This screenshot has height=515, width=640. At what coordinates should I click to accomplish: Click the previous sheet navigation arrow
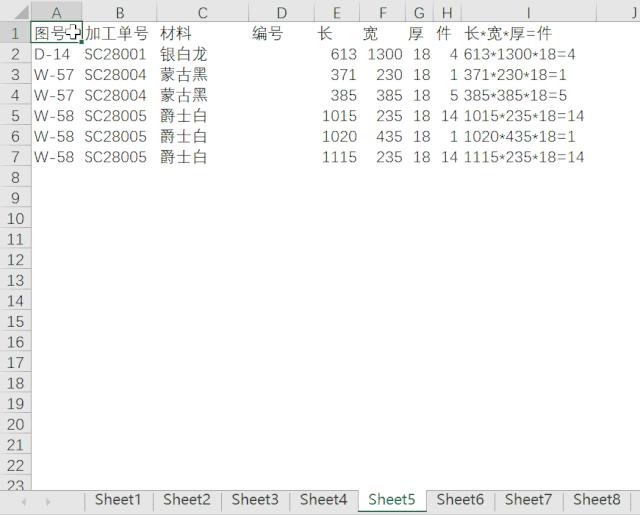[x=23, y=500]
